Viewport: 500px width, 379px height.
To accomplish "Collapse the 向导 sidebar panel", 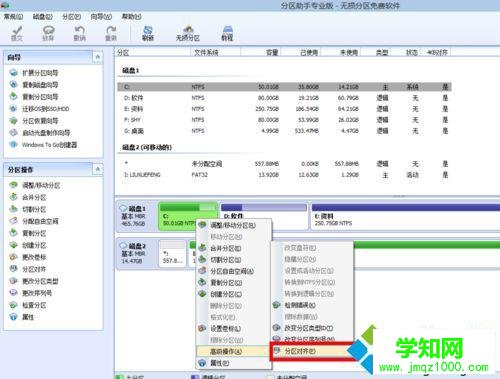I will [98, 57].
